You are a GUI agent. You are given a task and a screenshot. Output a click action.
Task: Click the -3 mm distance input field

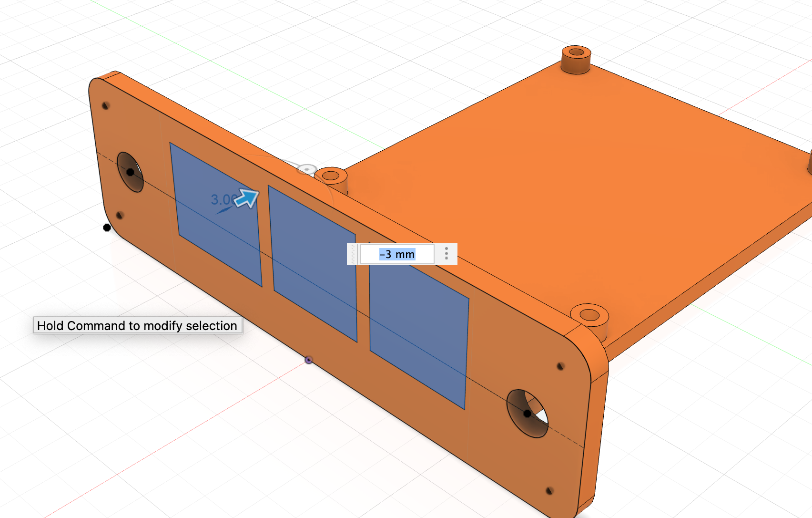[x=397, y=254]
